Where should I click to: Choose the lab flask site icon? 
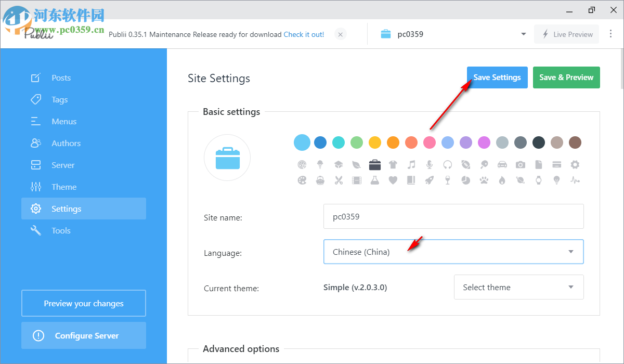[x=375, y=180]
